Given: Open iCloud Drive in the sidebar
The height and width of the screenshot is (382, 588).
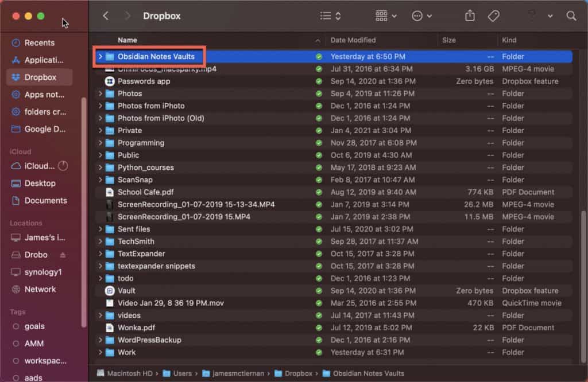Looking at the screenshot, I should point(34,166).
